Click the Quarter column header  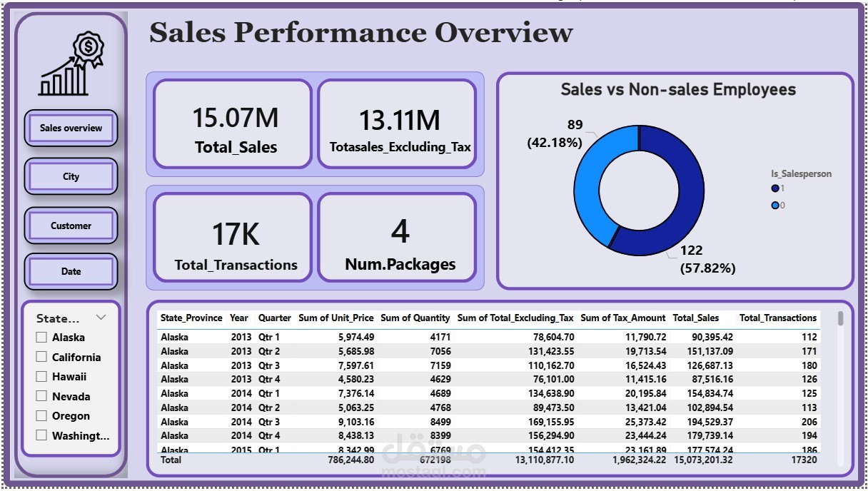tap(275, 318)
